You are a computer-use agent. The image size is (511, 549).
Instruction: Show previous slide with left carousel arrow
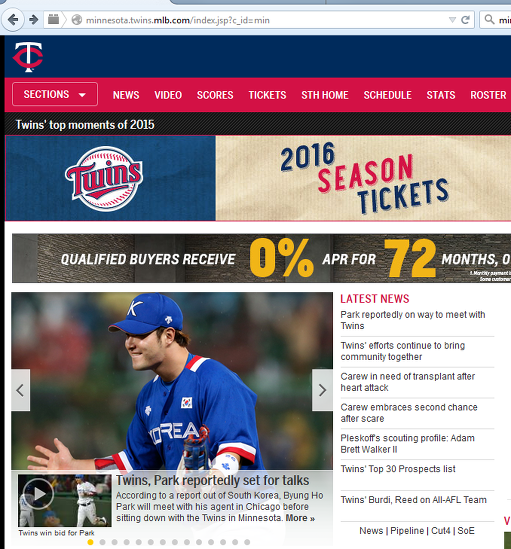(x=20, y=390)
